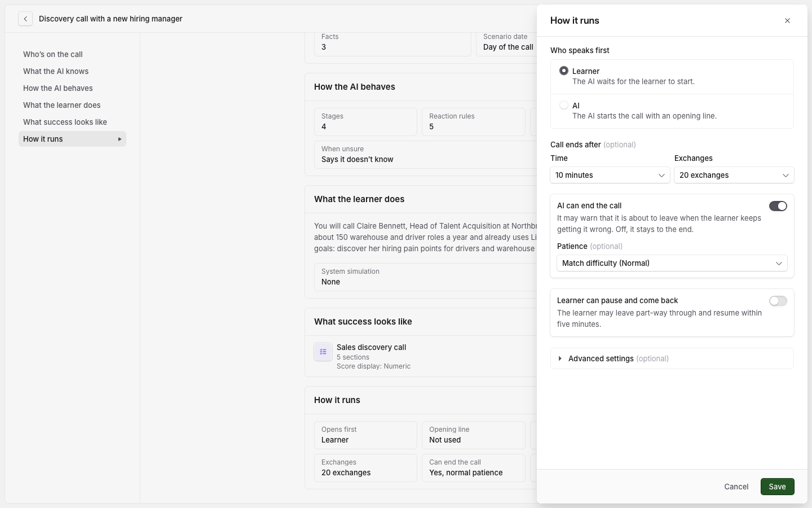Click the Scenario date card
812x508 pixels.
[506, 44]
